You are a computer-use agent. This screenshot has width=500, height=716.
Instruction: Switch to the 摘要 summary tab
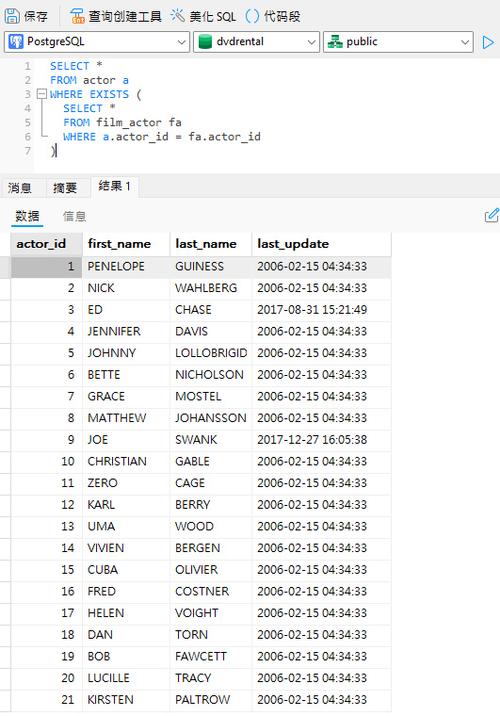[x=65, y=188]
